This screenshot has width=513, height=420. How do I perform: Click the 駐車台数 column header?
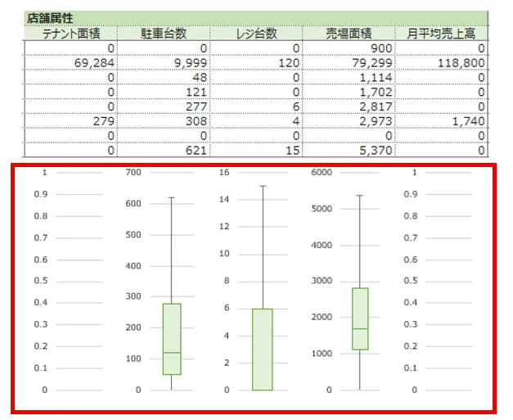coord(164,34)
